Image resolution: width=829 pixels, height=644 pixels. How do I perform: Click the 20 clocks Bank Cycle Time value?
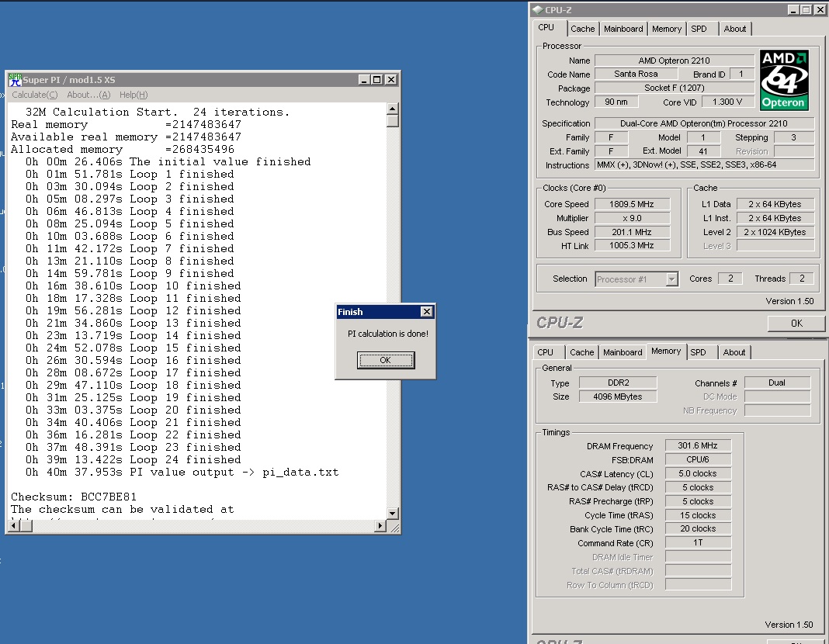[x=698, y=529]
